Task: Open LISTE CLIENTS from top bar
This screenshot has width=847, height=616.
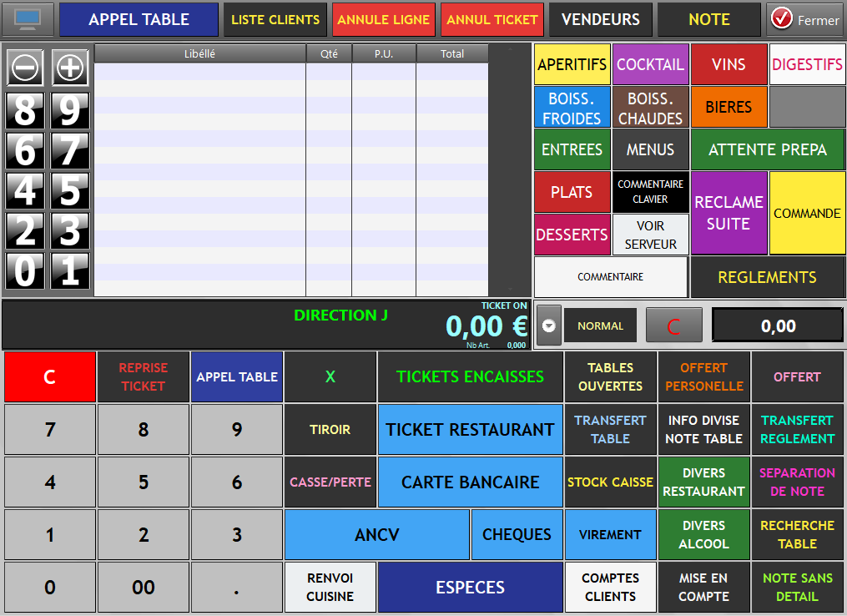Action: (x=275, y=20)
